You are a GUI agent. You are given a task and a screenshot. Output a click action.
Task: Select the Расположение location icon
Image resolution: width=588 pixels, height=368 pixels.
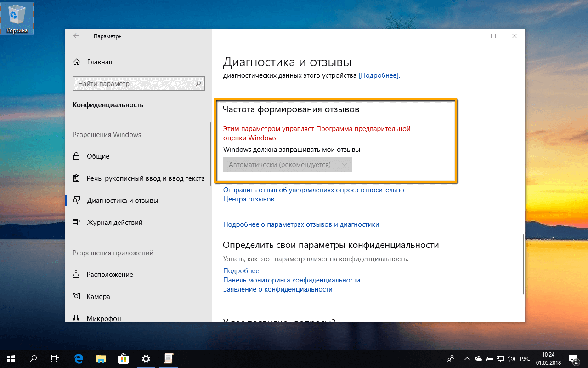click(76, 274)
